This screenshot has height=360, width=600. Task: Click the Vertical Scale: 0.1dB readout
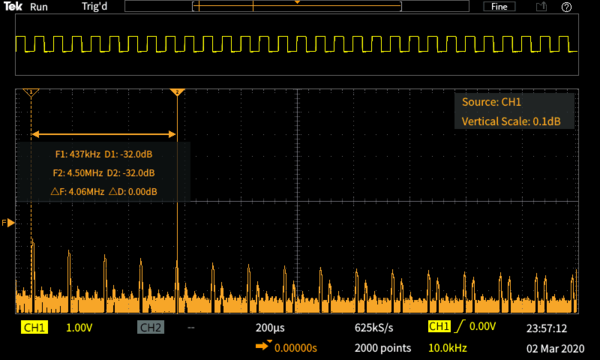pos(511,121)
